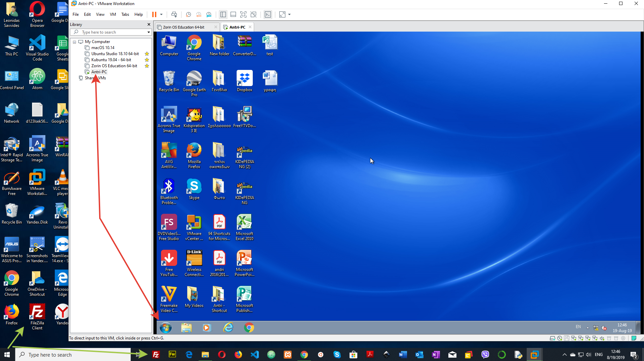
Task: Toggle the thumbnail bar view button
Action: pyautogui.click(x=233, y=14)
